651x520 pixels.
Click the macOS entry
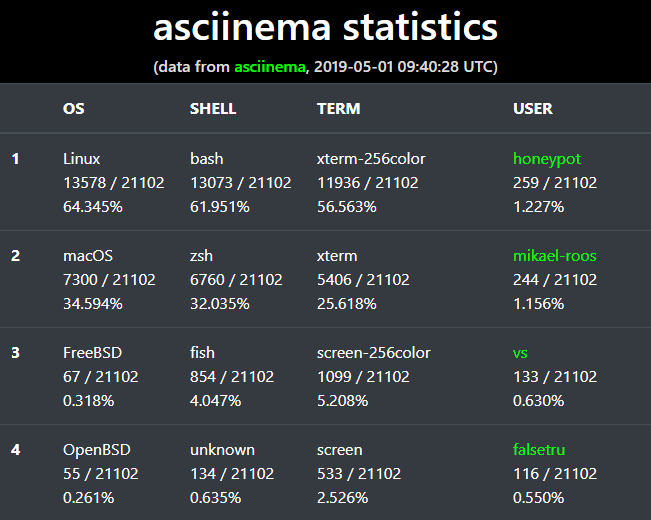coord(88,256)
